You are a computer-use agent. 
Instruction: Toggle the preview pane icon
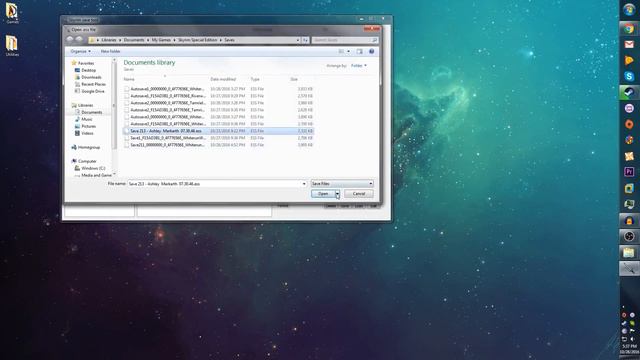[359, 51]
